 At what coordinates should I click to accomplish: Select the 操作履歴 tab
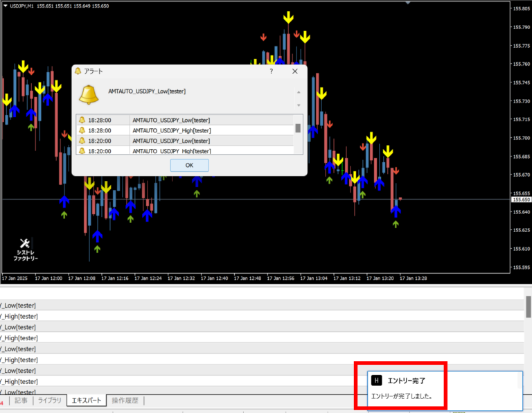[125, 401]
